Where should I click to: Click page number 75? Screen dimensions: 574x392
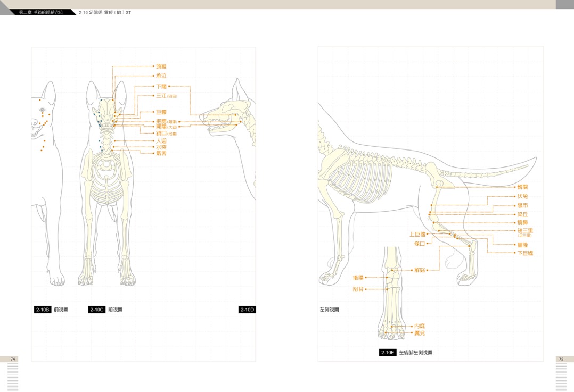pos(561,359)
